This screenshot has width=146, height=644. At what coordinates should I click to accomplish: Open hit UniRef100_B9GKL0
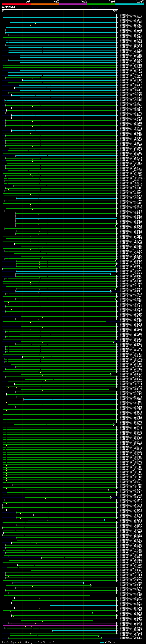point(131,25)
